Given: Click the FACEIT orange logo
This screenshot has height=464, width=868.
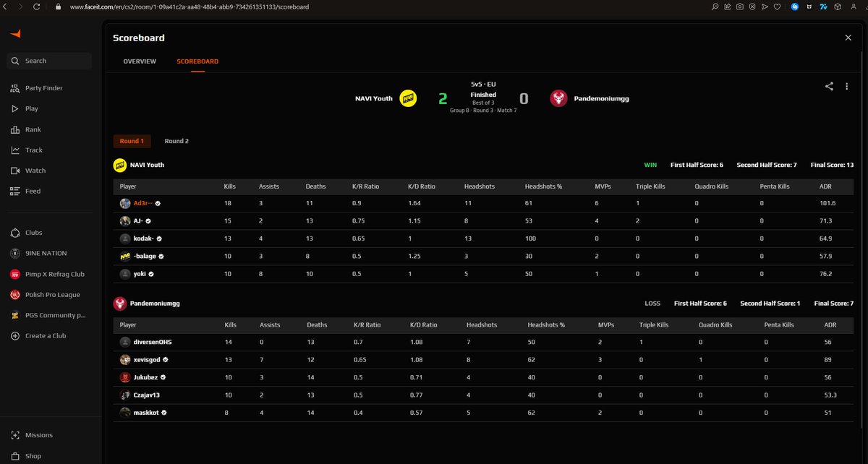Looking at the screenshot, I should coord(16,34).
